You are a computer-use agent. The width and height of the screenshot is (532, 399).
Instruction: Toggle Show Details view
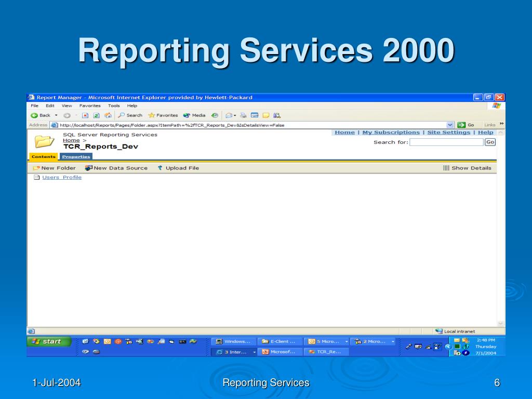467,168
